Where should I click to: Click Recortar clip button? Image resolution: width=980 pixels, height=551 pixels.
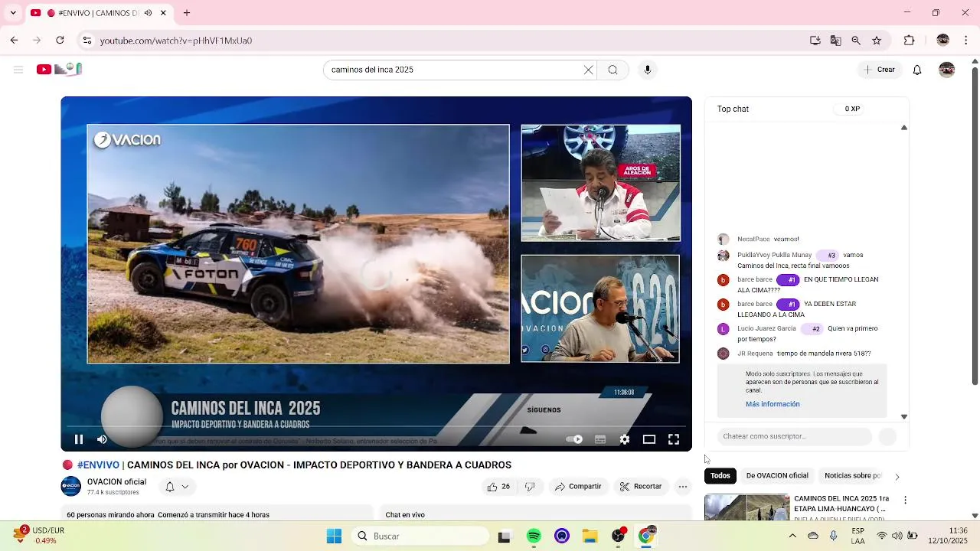[x=641, y=487]
